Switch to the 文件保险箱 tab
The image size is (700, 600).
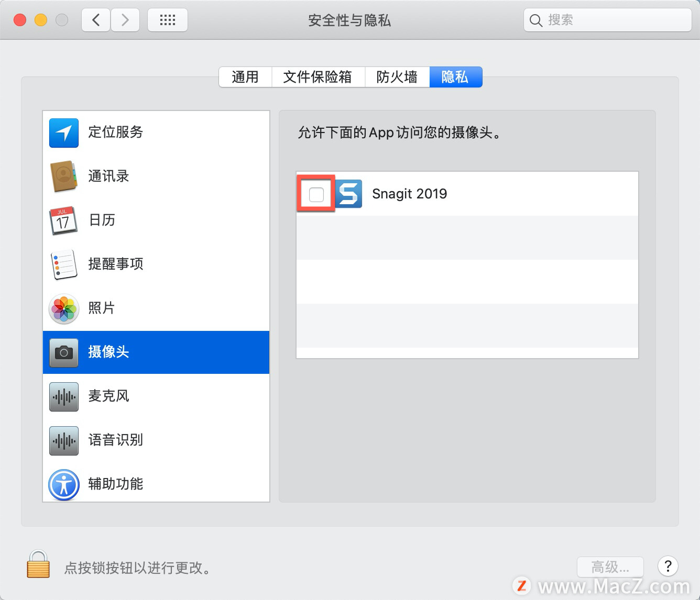(318, 77)
